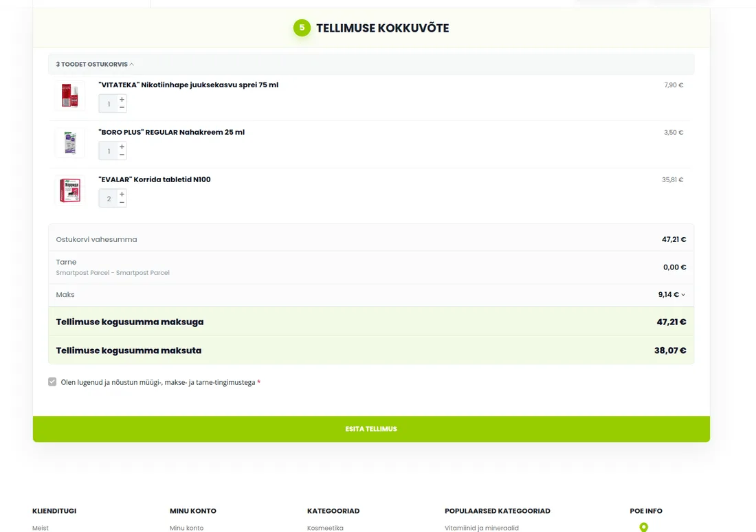The width and height of the screenshot is (756, 532).
Task: Click the Tarne shipping row label
Action: (66, 262)
